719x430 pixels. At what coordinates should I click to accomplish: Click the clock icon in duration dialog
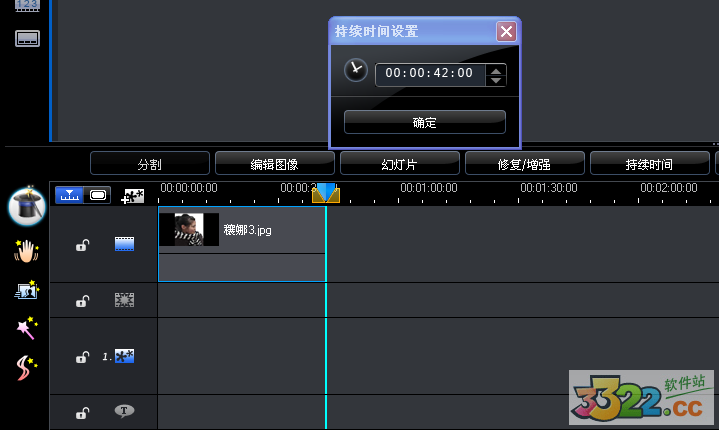coord(356,70)
